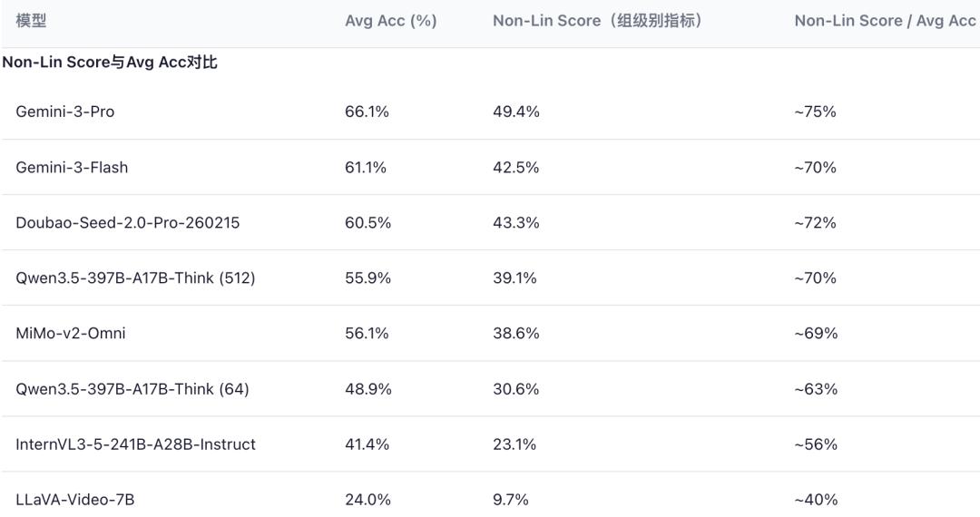
Task: Click the Qwen3.5-397B-A17B-Think (512) model cell
Action: tap(135, 278)
